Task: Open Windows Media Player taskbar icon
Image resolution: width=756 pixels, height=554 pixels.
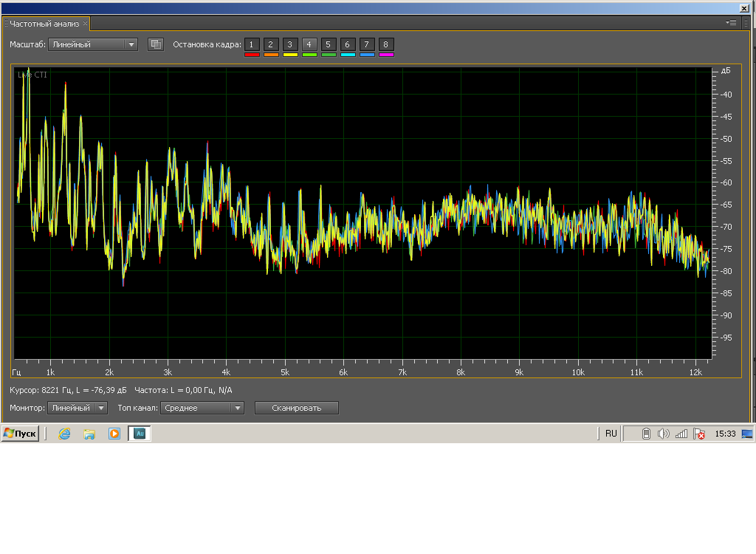Action: click(114, 434)
